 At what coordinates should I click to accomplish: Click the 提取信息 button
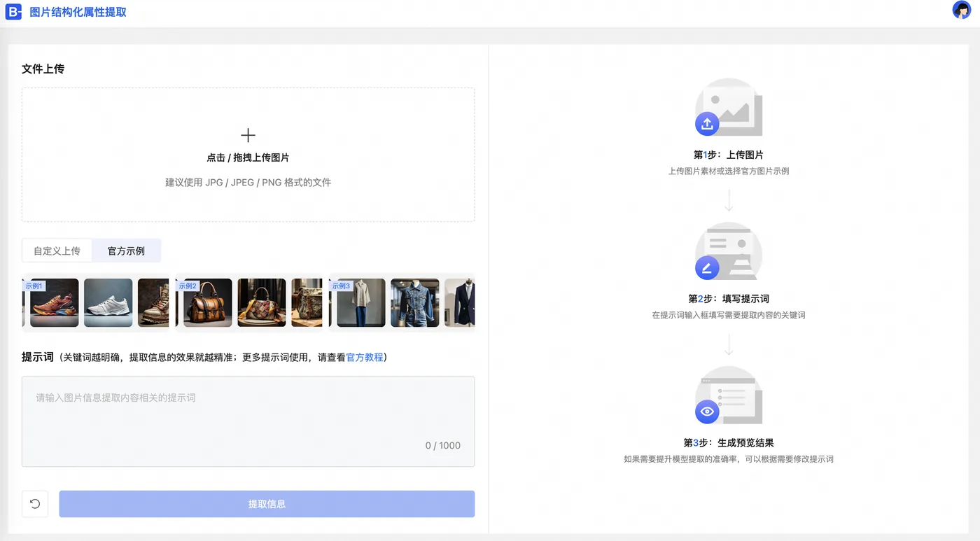point(267,504)
